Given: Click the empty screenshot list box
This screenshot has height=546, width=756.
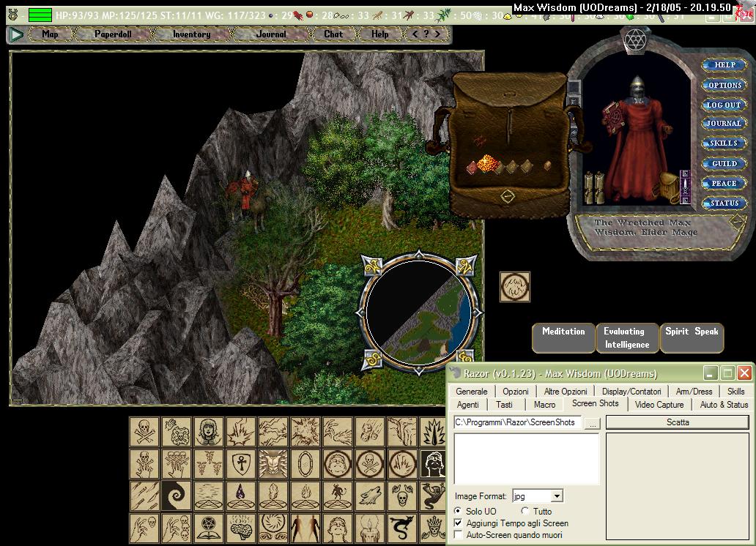Looking at the screenshot, I should pyautogui.click(x=527, y=458).
